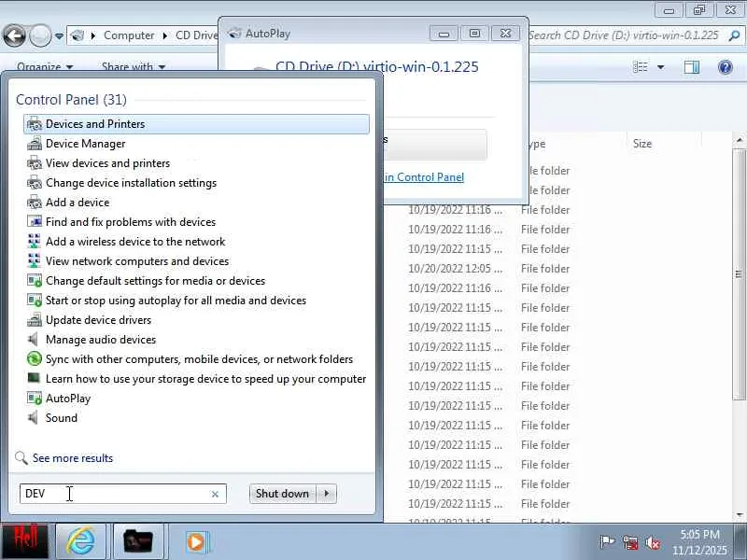
Task: Select View devices and printers result
Action: coord(107,163)
